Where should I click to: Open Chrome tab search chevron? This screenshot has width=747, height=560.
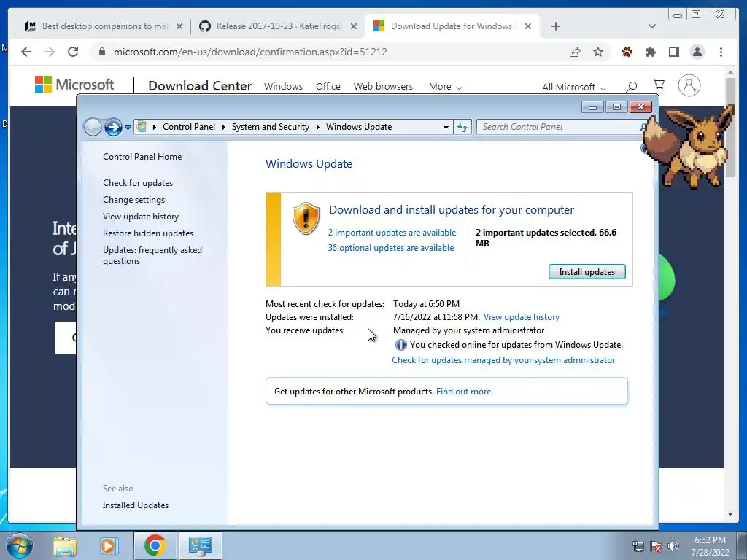(652, 26)
